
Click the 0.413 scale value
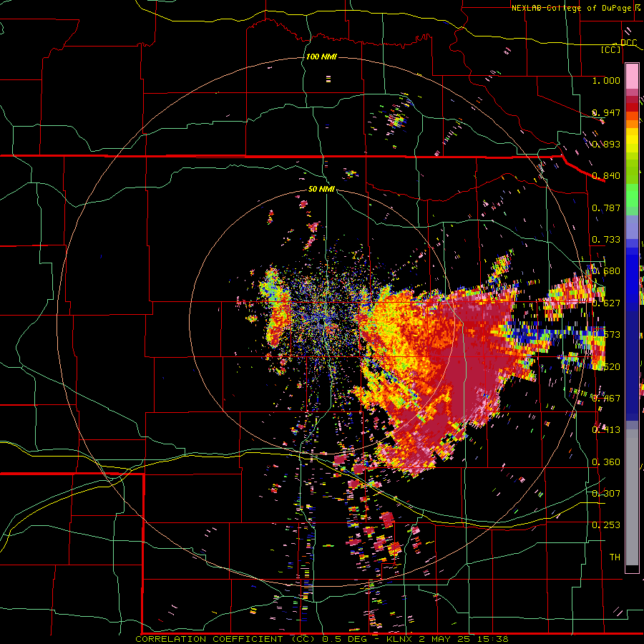(x=606, y=429)
